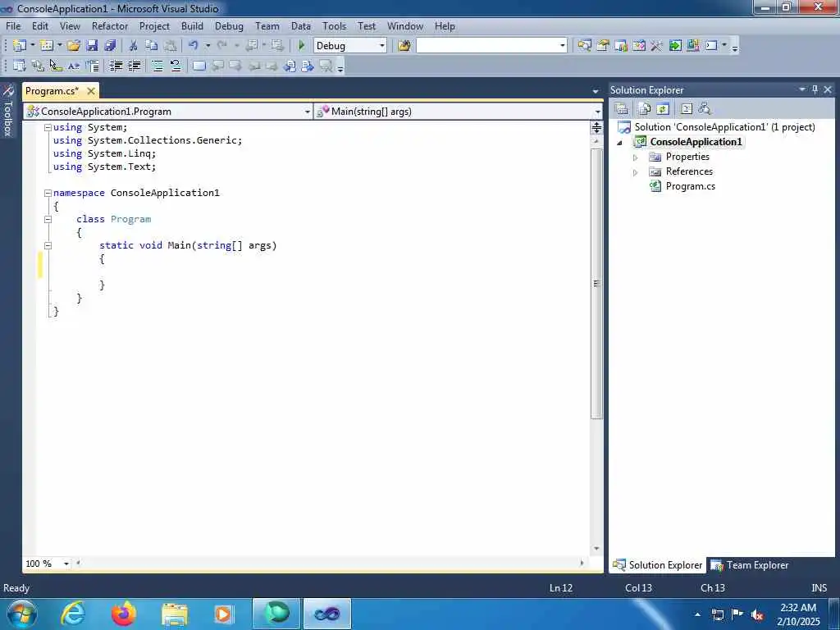Collapse the Main method outline block
The width and height of the screenshot is (840, 630).
click(48, 245)
